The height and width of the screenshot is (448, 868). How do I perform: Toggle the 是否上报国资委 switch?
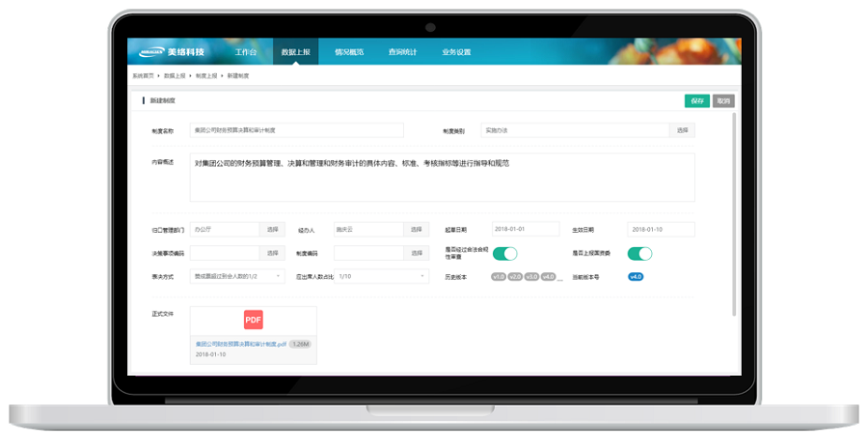click(639, 253)
